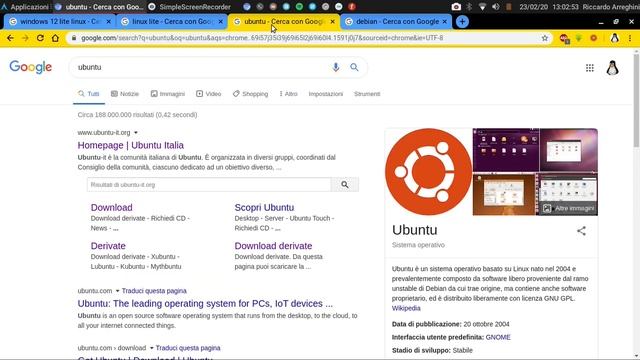Image resolution: width=640 pixels, height=360 pixels.
Task: Close the 'ubuntu - Cerca con Google' tab
Action: [333, 22]
